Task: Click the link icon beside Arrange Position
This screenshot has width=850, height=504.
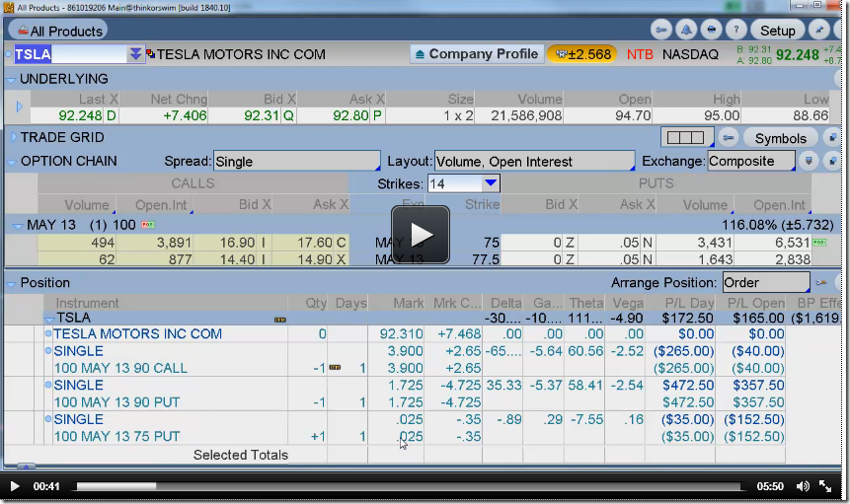Action: pyautogui.click(x=821, y=283)
